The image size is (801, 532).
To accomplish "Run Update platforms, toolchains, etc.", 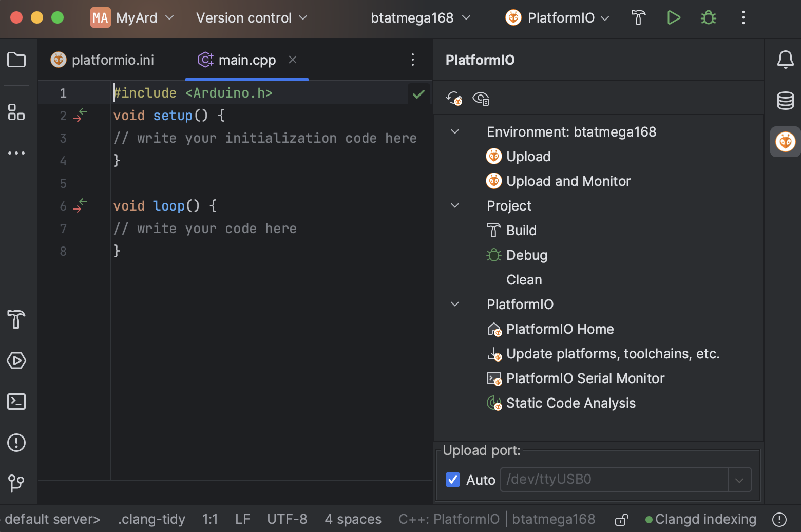I will click(603, 353).
